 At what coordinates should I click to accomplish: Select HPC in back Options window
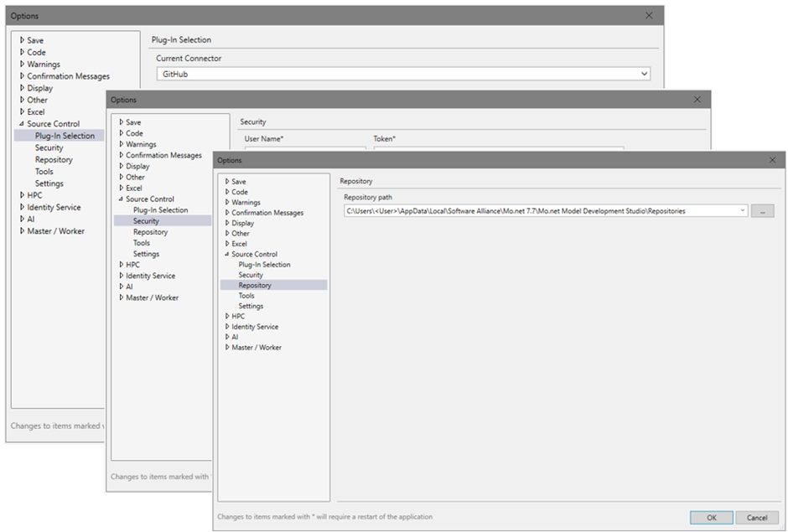point(34,195)
